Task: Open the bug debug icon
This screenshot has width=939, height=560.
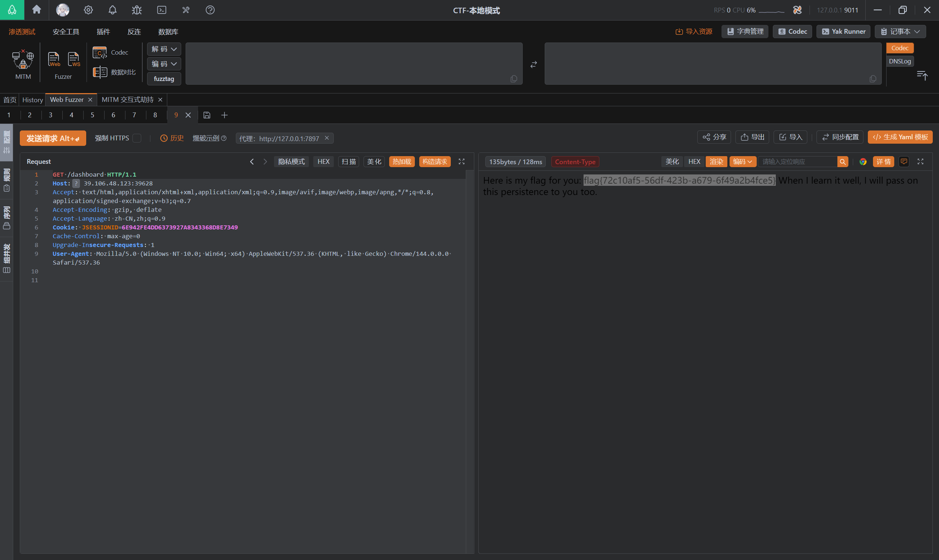Action: pos(137,10)
